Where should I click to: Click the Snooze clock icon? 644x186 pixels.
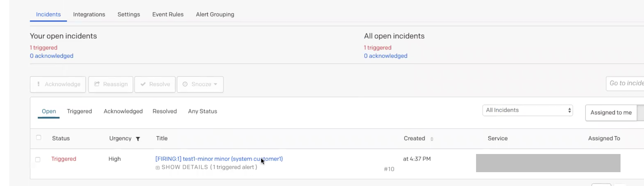click(x=185, y=84)
